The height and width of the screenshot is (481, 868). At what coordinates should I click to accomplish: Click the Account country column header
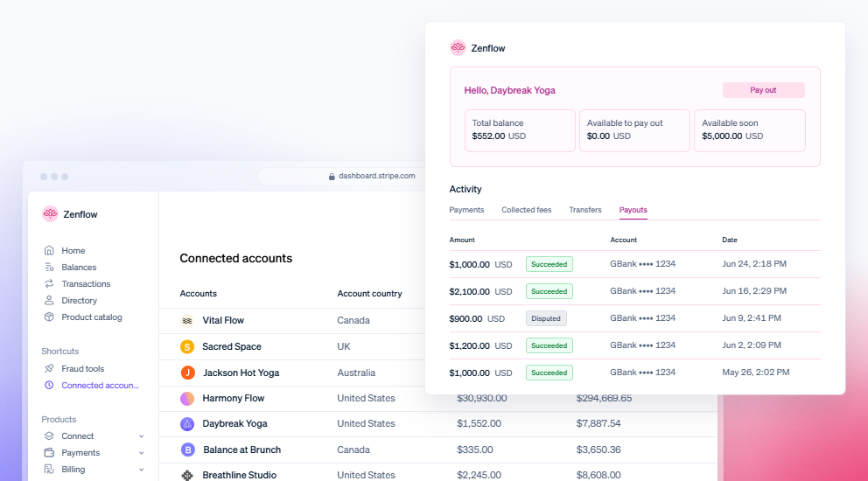pos(369,293)
